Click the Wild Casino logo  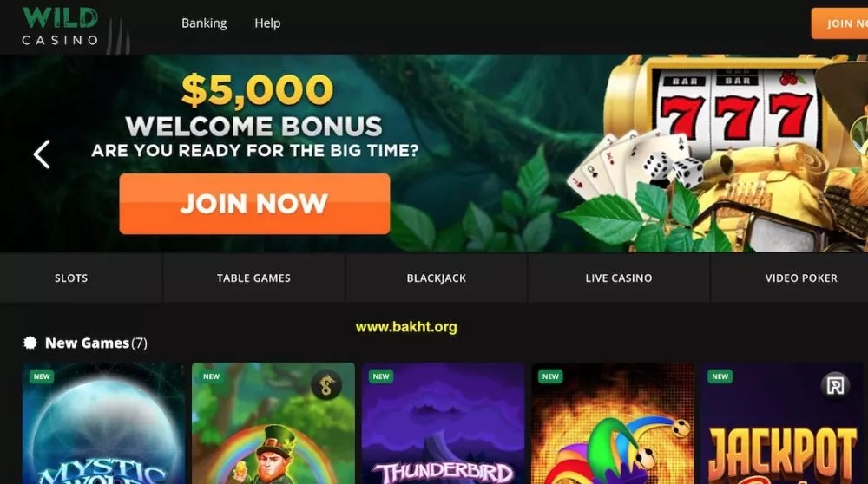click(61, 26)
